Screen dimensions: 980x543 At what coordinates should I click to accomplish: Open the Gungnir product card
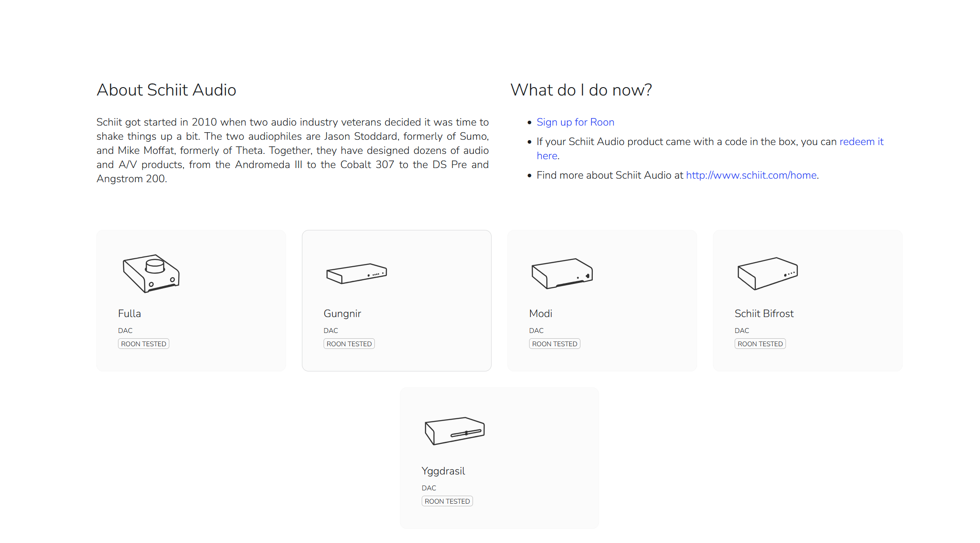coord(396,300)
